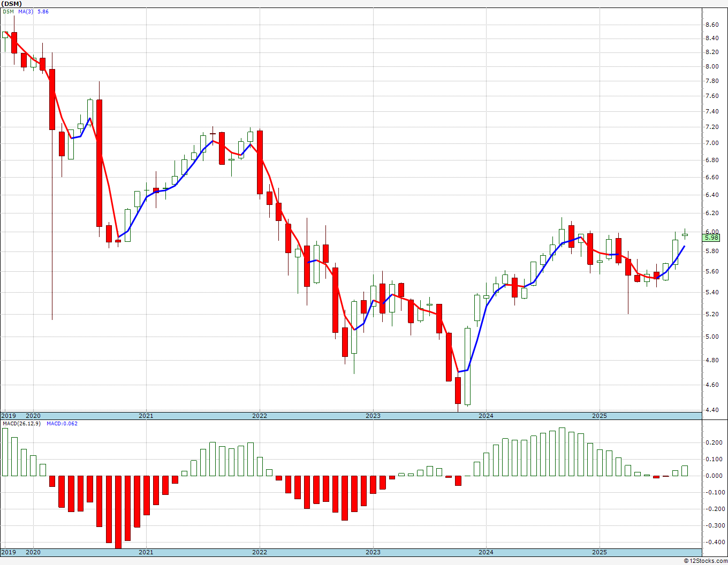Click the "0.200" MACD axis label

click(714, 442)
